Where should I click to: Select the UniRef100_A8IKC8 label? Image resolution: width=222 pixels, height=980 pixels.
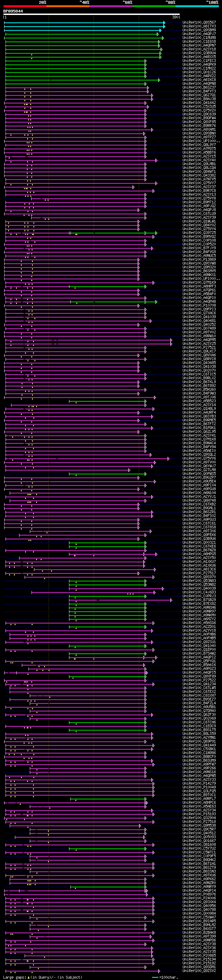tap(199, 80)
